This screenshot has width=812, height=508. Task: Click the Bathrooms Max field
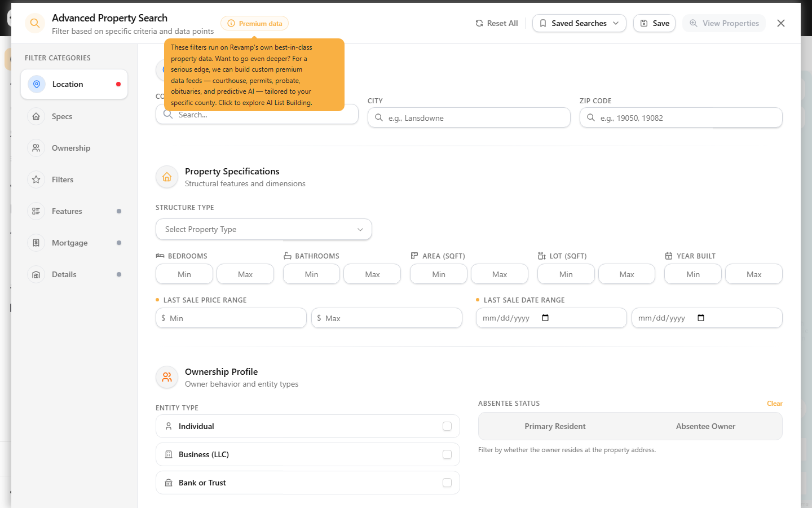click(373, 274)
